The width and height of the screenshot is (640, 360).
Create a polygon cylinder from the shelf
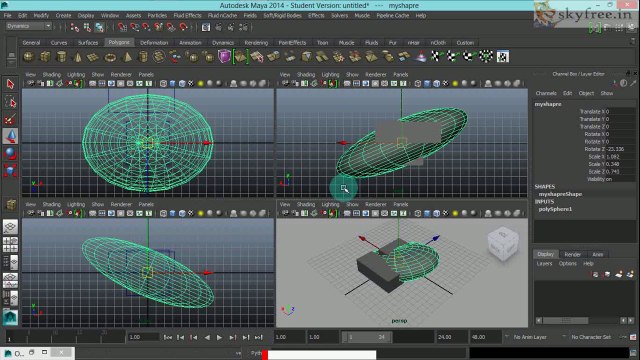[x=61, y=57]
